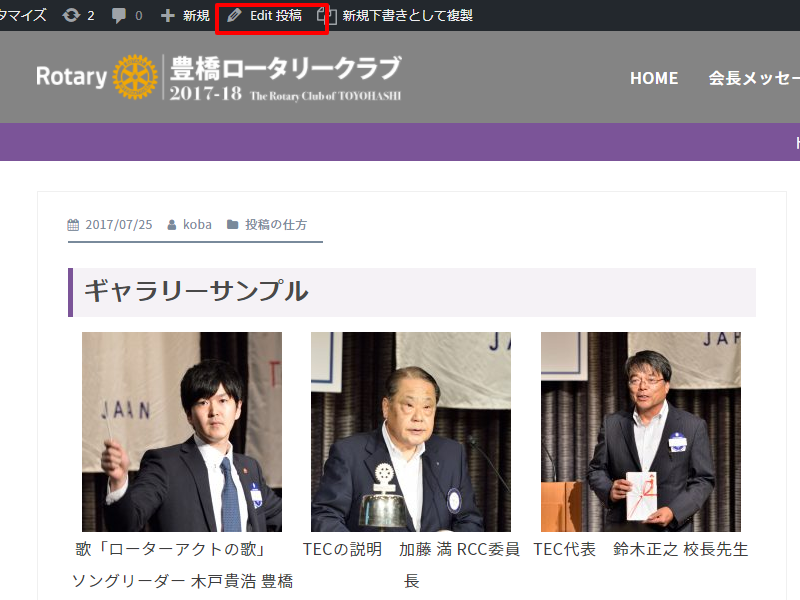Image resolution: width=800 pixels, height=600 pixels.
Task: Open photo of man speaking behind bell
Action: [x=411, y=431]
